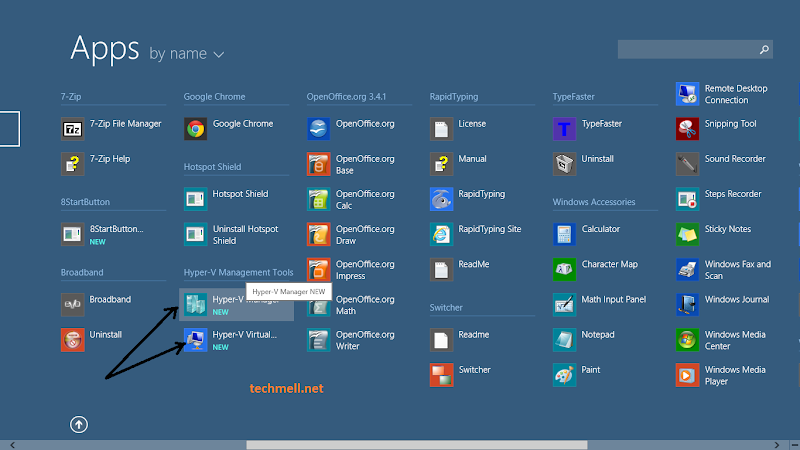The image size is (800, 450).
Task: Open the Sound Recorder icon
Action: pos(687,164)
